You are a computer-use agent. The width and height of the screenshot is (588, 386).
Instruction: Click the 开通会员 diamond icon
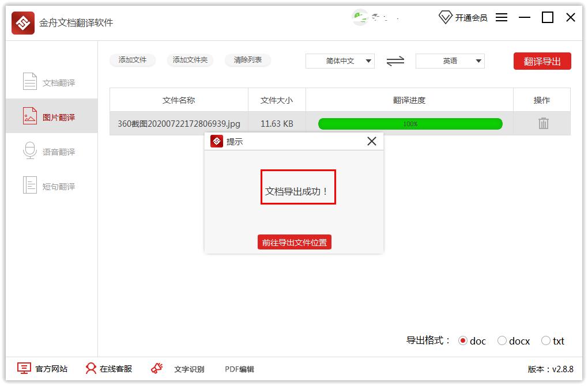pyautogui.click(x=445, y=17)
